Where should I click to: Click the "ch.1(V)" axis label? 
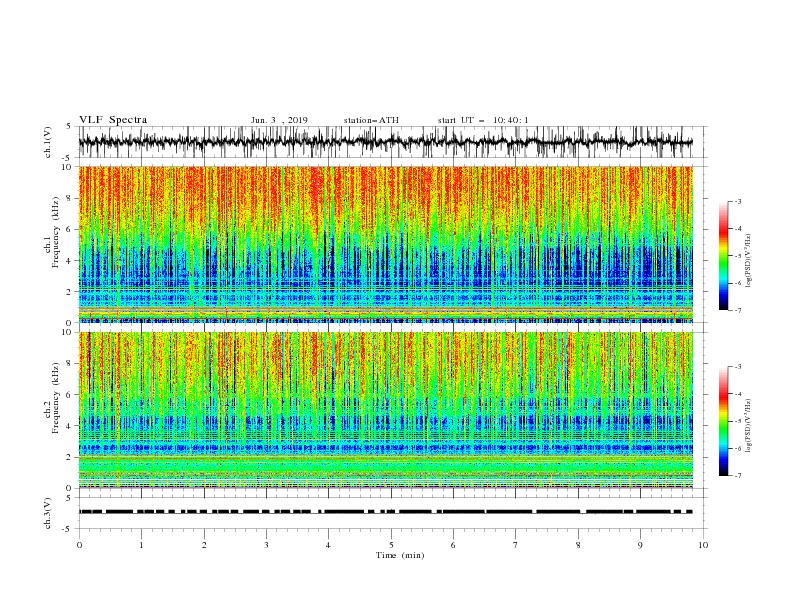click(x=48, y=142)
